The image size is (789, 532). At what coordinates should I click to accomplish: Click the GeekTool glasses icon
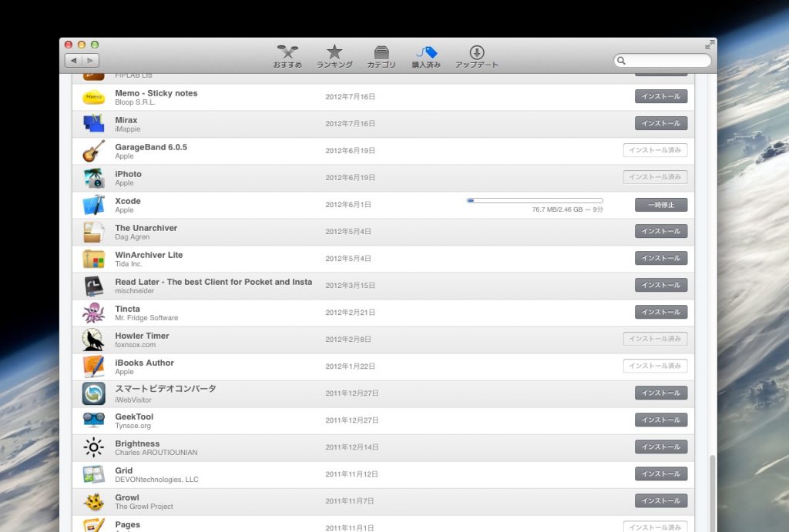point(93,420)
